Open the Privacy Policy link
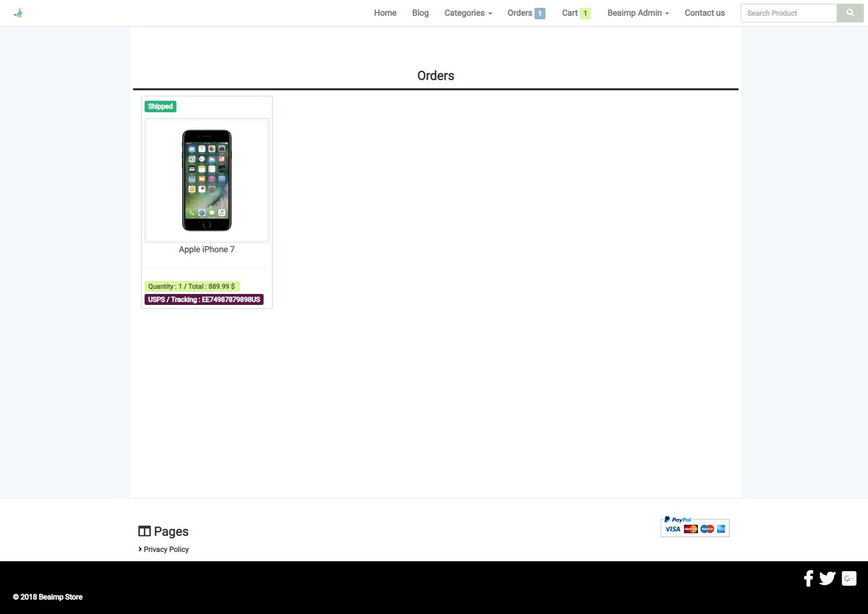The width and height of the screenshot is (868, 614). 166,549
